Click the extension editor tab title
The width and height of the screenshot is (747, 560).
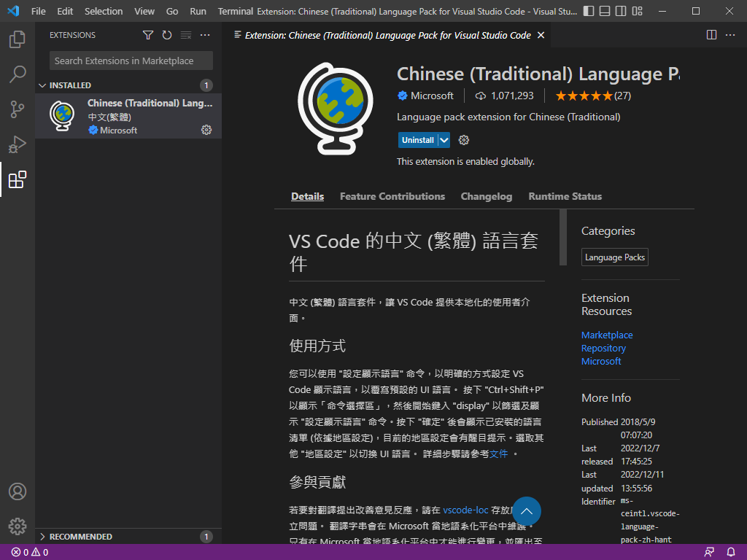pos(387,35)
